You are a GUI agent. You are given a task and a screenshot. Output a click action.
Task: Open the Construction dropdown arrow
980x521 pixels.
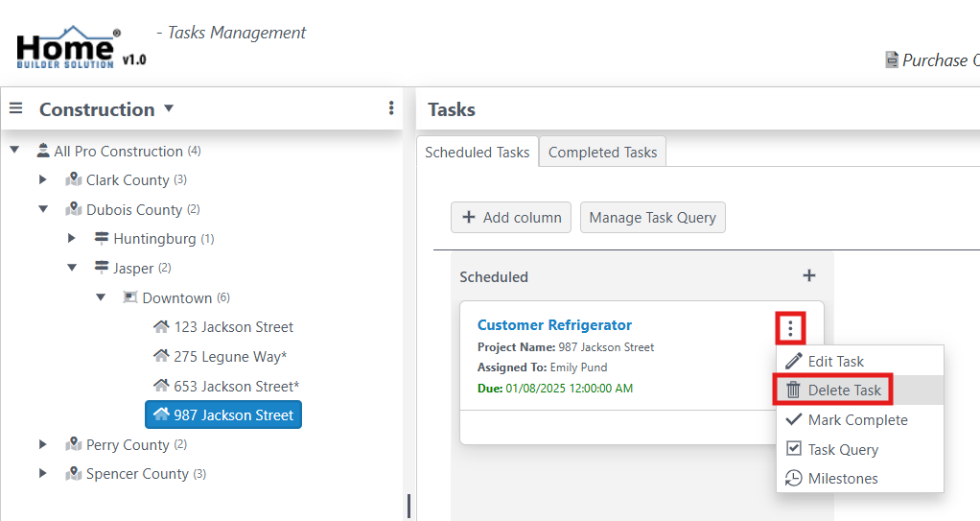169,108
